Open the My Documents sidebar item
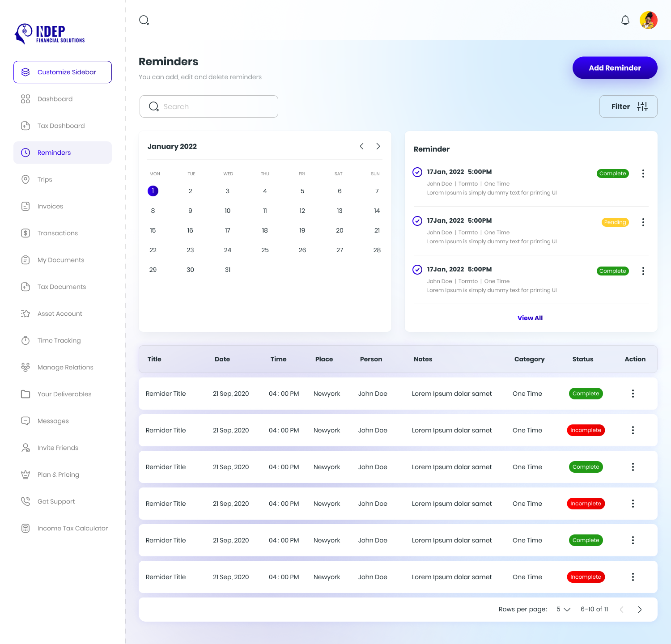This screenshot has height=644, width=671. pyautogui.click(x=61, y=260)
